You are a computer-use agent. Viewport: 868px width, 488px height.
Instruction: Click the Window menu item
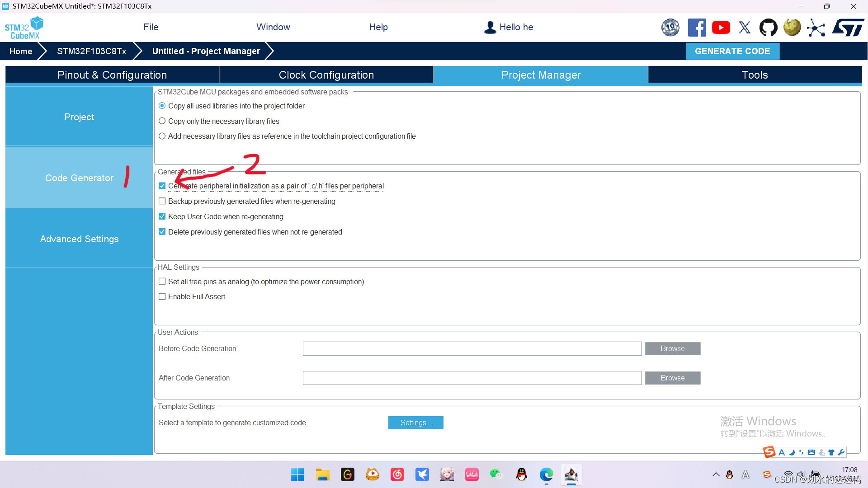(x=273, y=27)
